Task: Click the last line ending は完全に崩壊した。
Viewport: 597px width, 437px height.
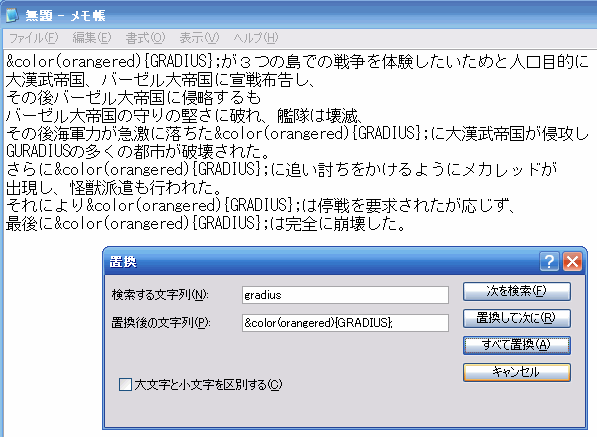Action: tap(206, 223)
